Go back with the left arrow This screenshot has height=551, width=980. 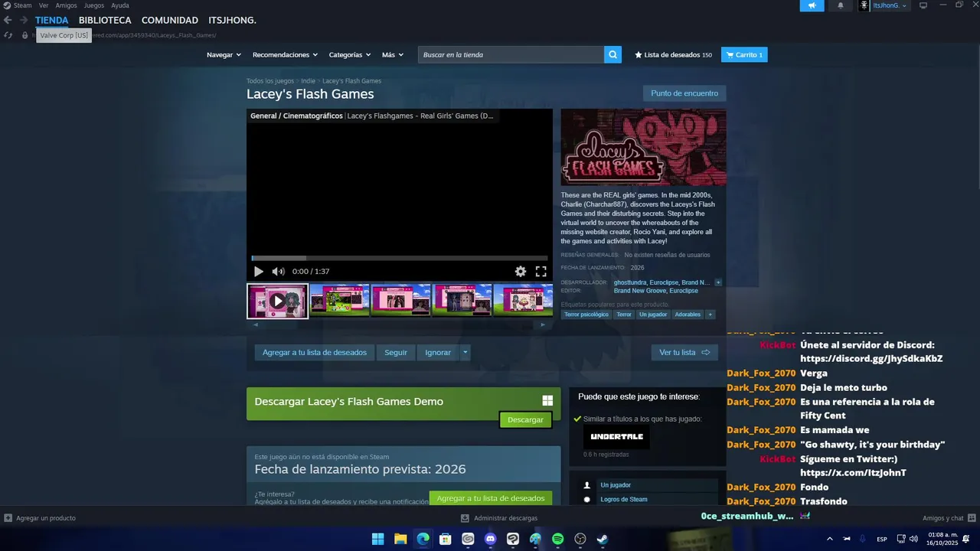pos(8,21)
